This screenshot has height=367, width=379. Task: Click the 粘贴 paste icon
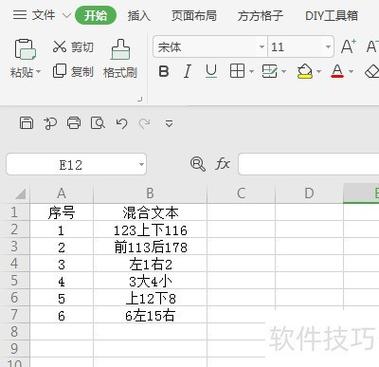[x=25, y=49]
